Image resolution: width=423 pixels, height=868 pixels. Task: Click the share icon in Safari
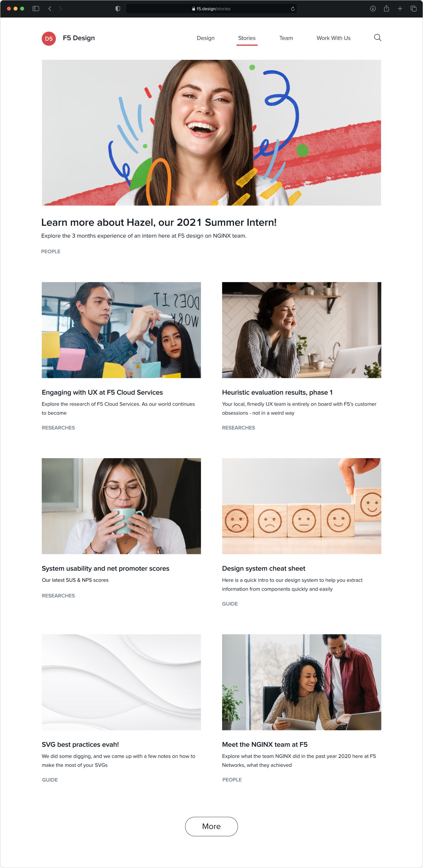386,9
